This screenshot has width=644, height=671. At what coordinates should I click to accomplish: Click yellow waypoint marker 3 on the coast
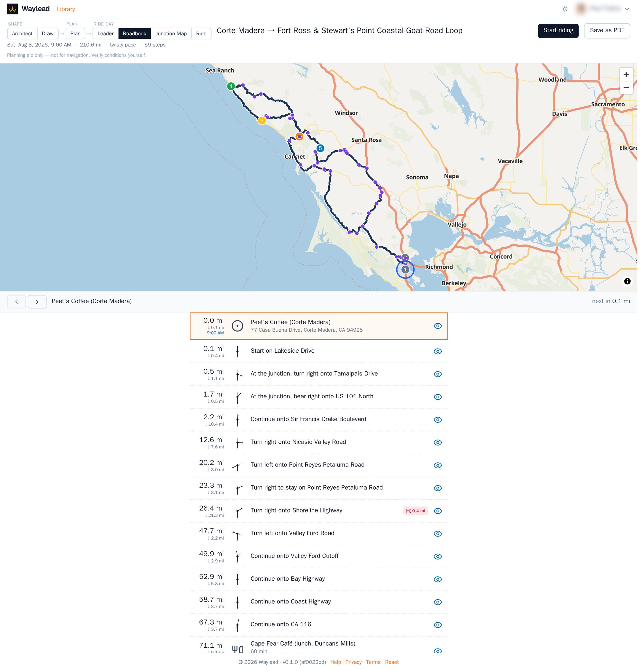[262, 121]
